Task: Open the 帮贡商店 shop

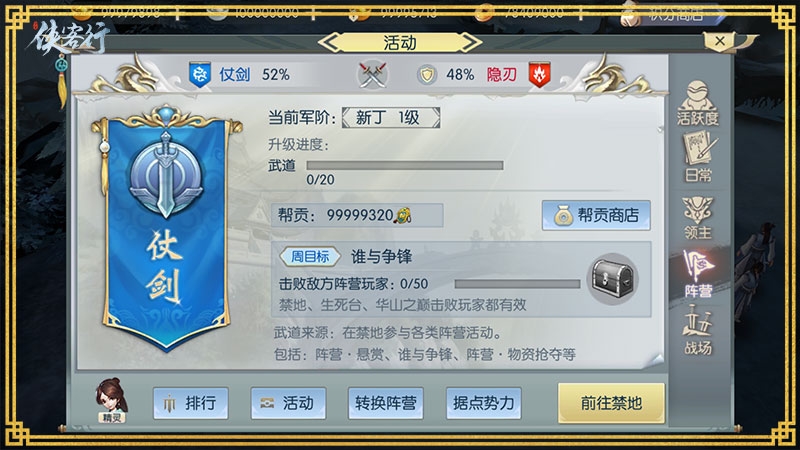Action: pos(596,215)
